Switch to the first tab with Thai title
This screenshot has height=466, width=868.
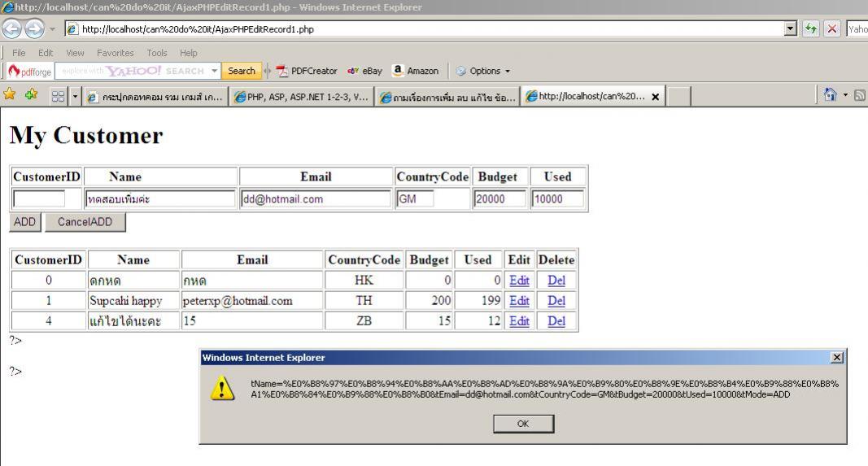[155, 97]
